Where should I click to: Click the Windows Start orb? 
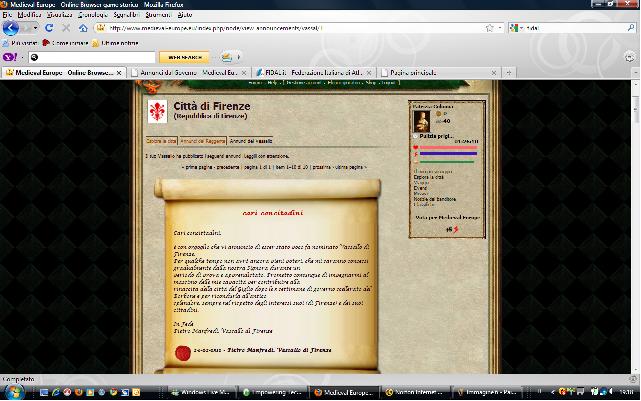coord(14,391)
